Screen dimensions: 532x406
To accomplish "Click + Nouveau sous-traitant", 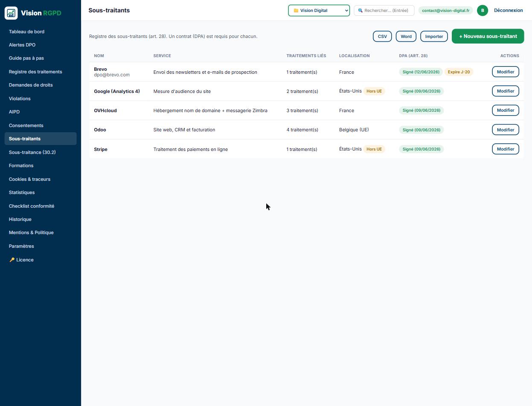I will coord(488,36).
